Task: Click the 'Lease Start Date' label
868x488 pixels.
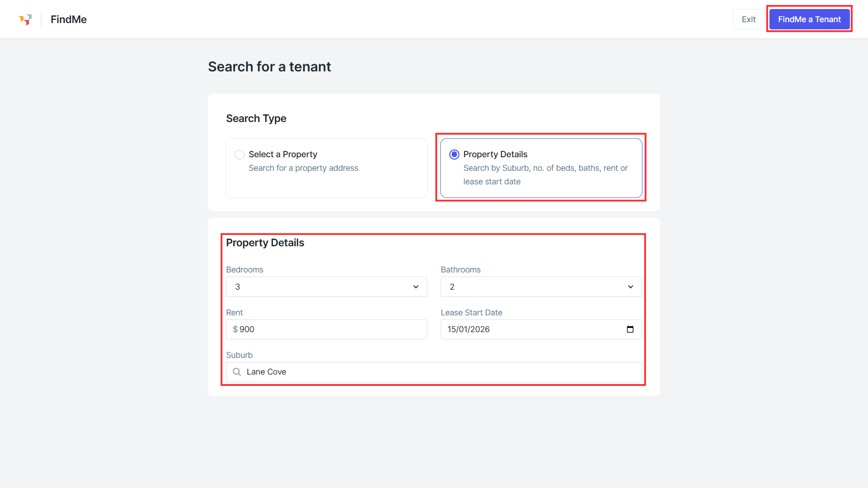Action: point(472,313)
